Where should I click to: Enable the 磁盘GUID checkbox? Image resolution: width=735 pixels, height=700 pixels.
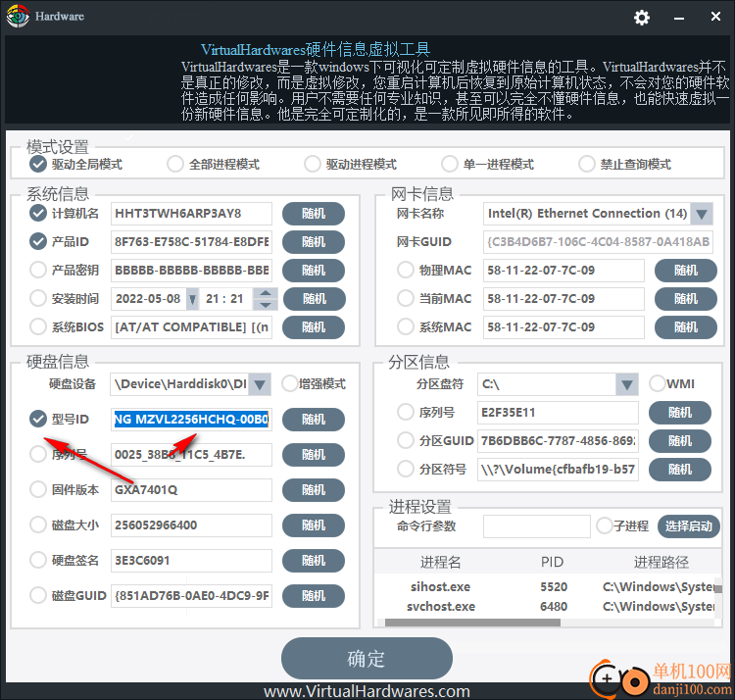click(x=38, y=595)
